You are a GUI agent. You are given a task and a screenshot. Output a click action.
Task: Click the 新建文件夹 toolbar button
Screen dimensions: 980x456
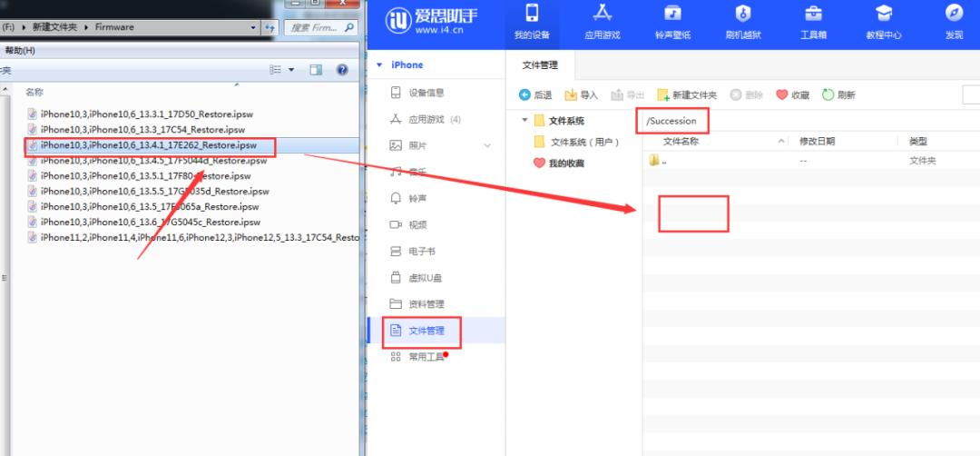pyautogui.click(x=687, y=95)
